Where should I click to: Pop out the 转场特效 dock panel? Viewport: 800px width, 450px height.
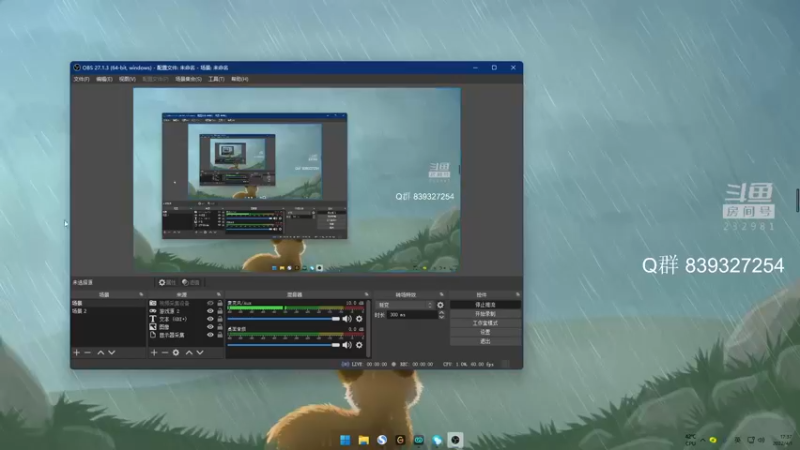(441, 294)
